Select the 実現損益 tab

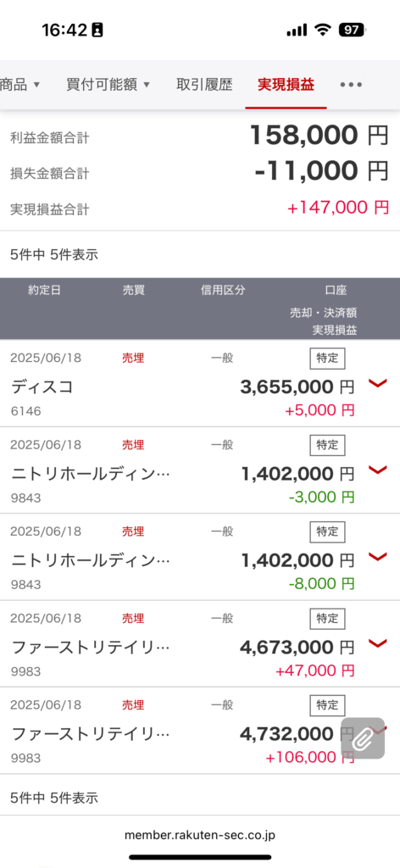pyautogui.click(x=286, y=85)
